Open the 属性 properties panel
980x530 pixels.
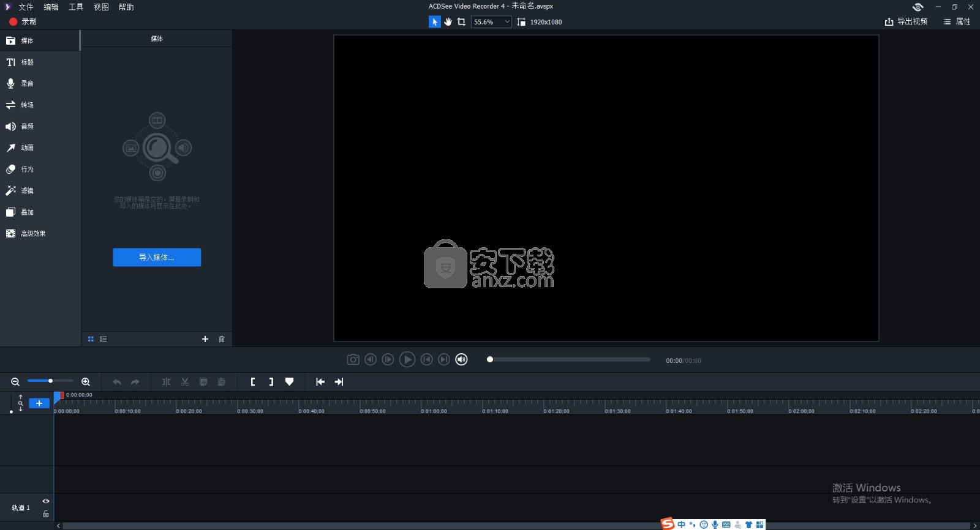pos(957,21)
